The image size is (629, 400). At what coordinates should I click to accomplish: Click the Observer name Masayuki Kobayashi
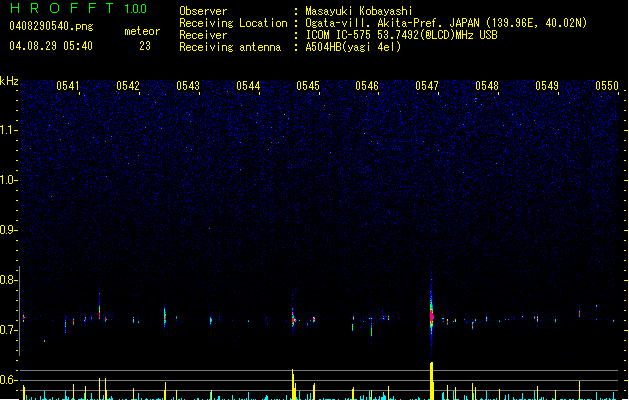(x=359, y=11)
